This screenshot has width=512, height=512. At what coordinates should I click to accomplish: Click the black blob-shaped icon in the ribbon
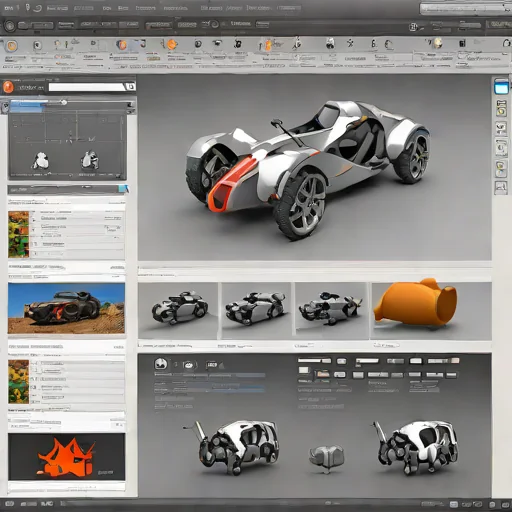click(x=237, y=44)
